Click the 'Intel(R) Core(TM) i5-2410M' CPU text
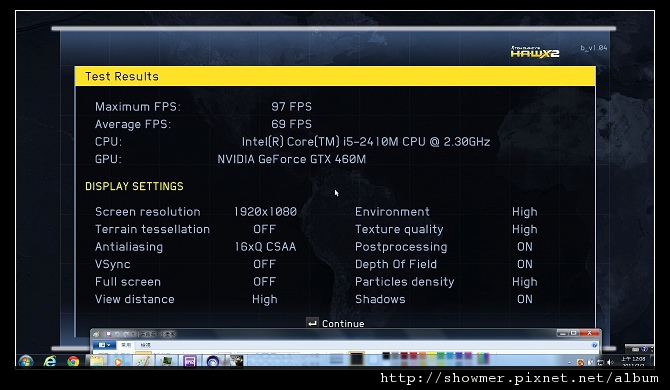 pos(366,141)
